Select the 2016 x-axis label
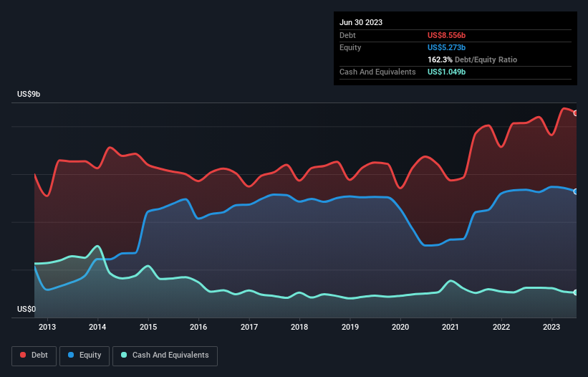Screen dimensions: 588x377 tap(198, 327)
